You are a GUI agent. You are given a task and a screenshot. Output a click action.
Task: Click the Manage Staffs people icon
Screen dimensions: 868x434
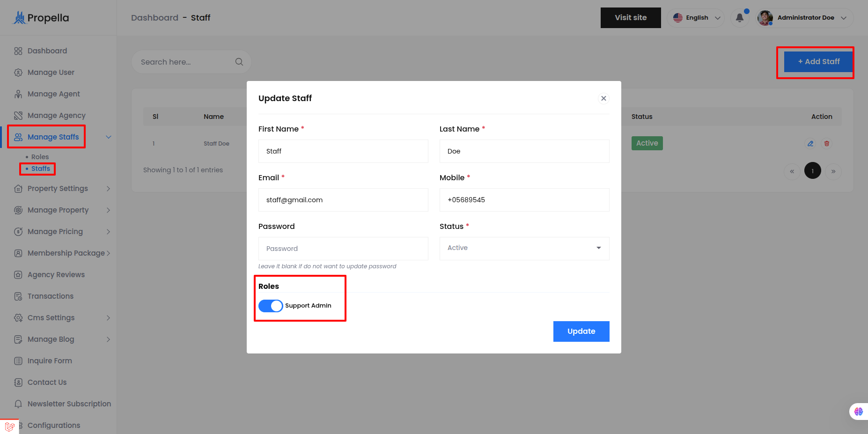(18, 137)
